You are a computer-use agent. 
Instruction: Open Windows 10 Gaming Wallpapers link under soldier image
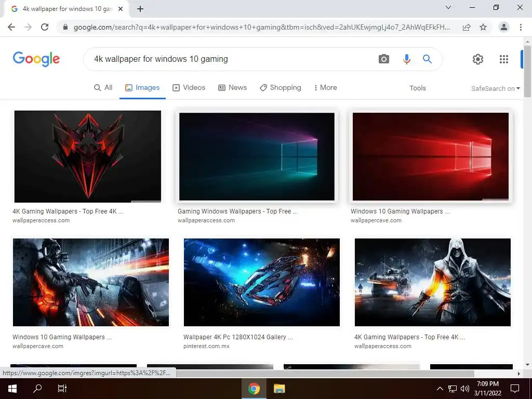point(62,337)
